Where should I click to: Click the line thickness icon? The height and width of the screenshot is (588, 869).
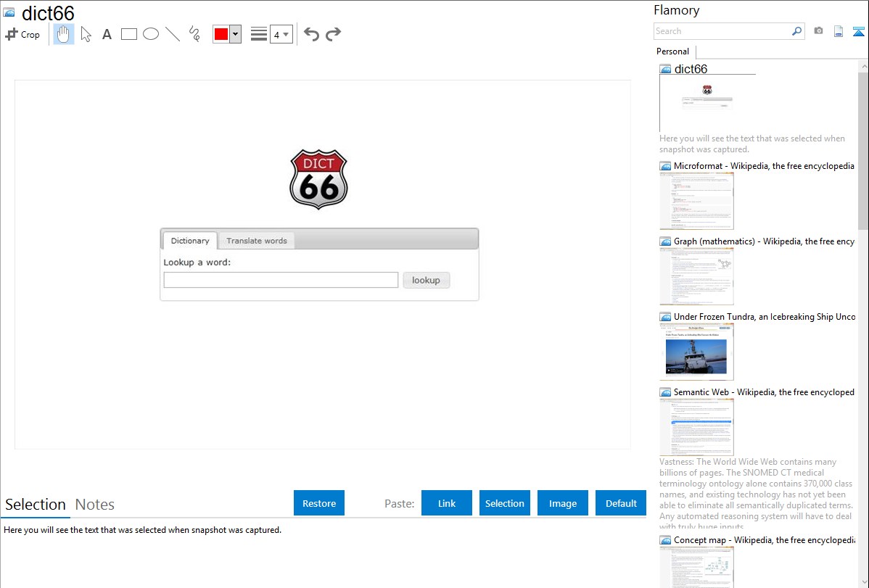point(258,34)
